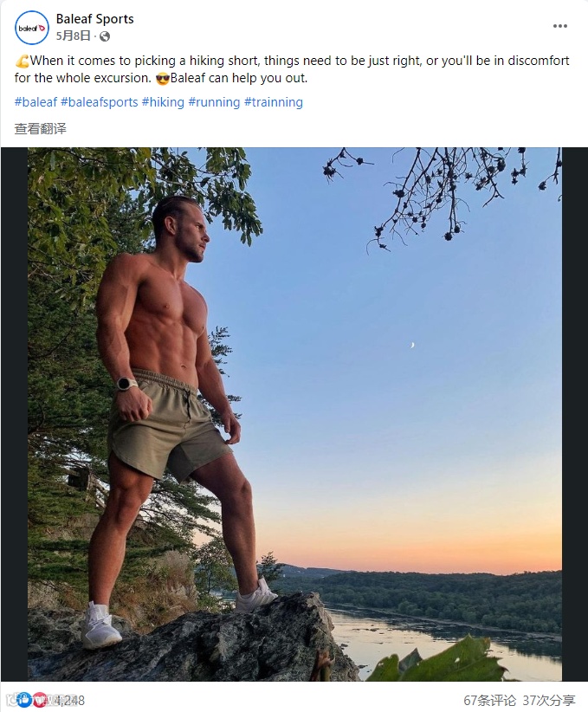
Task: Click the public globe privacy icon
Action: (x=105, y=36)
